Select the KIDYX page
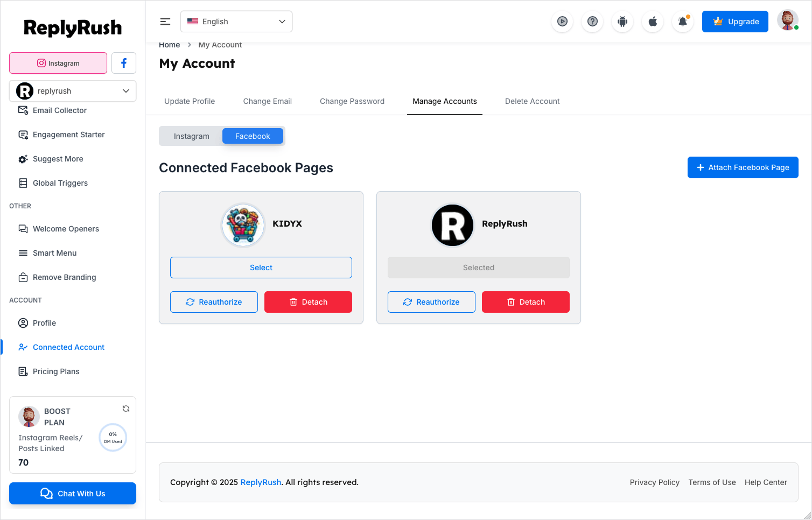Screen dimensions: 812x520 pos(261,268)
